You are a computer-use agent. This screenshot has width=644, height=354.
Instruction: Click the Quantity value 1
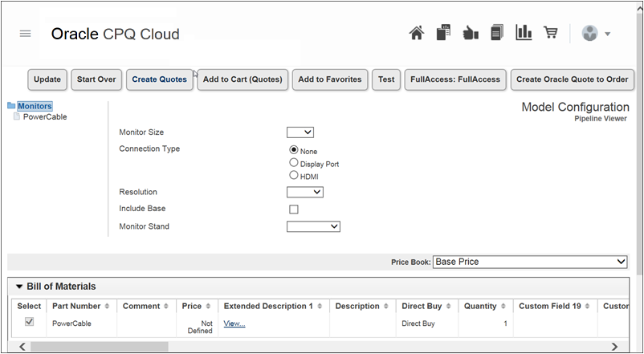[x=505, y=323]
